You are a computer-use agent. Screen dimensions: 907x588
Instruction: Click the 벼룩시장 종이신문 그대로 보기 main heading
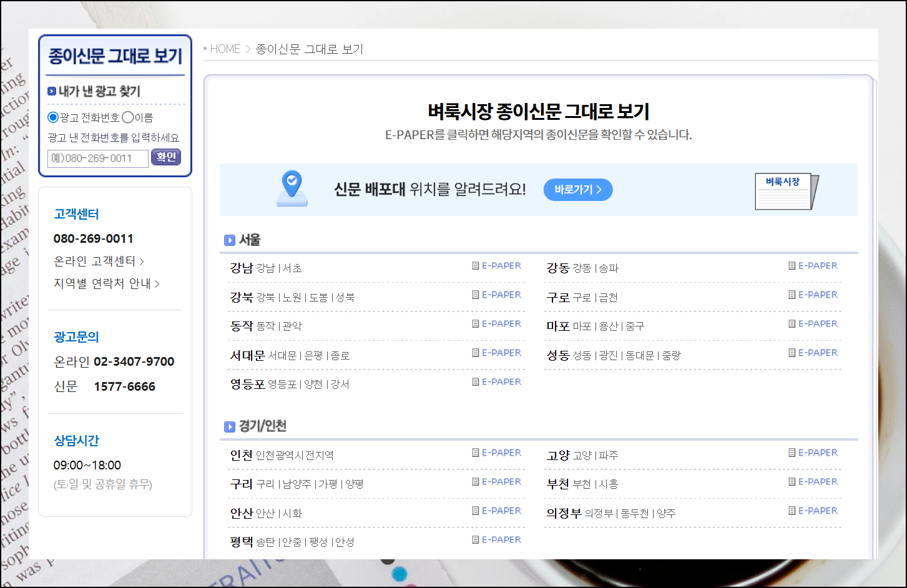tap(539, 112)
